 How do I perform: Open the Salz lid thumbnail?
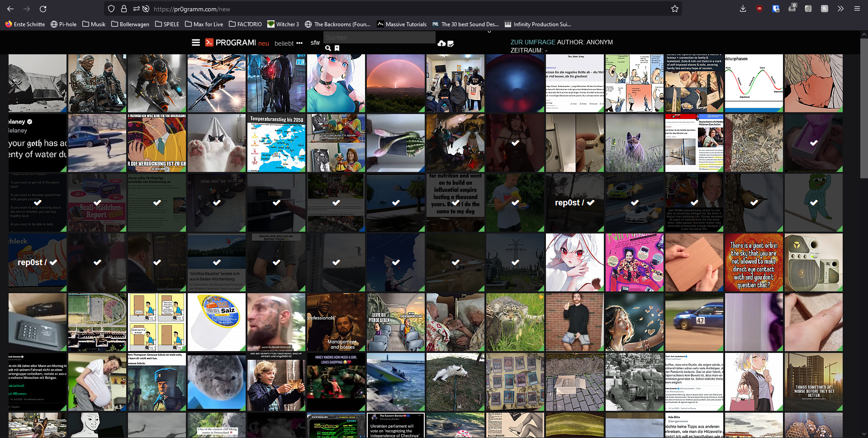point(217,322)
